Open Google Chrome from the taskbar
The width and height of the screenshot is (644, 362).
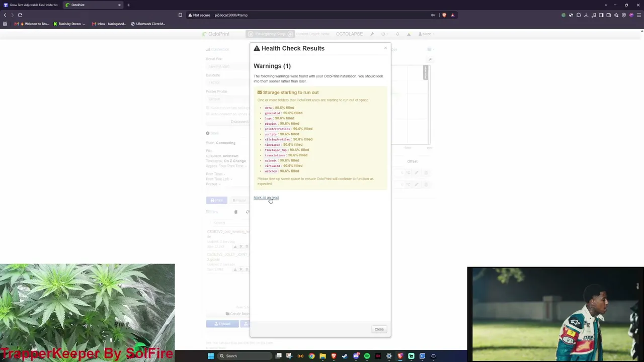[x=311, y=356]
